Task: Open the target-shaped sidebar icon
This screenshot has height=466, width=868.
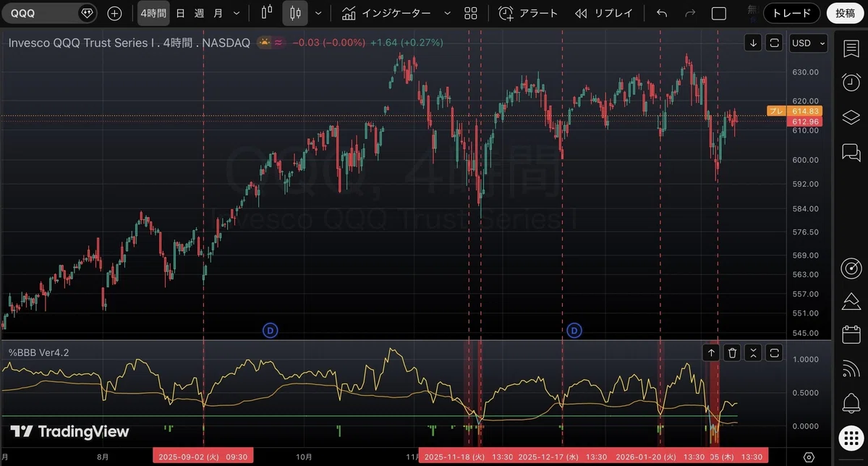Action: coord(851,268)
